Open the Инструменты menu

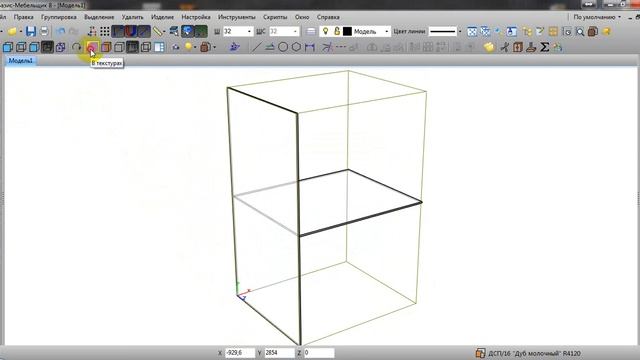(x=237, y=17)
